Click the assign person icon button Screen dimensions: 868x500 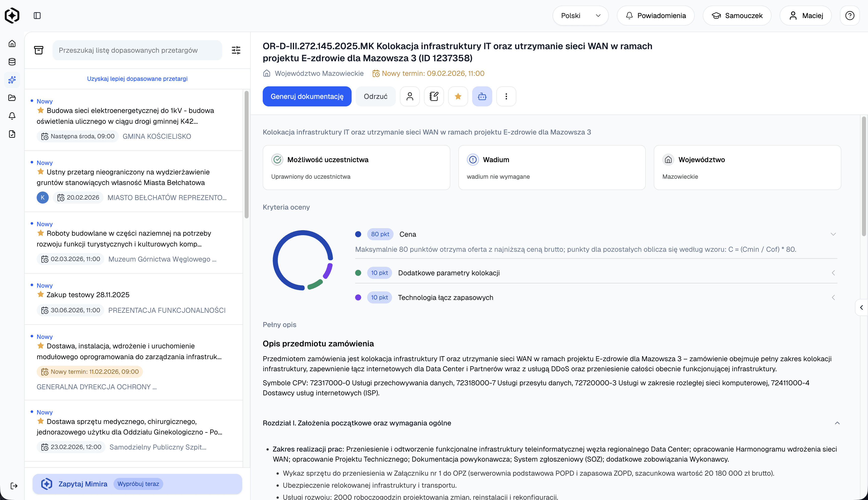[x=410, y=96]
